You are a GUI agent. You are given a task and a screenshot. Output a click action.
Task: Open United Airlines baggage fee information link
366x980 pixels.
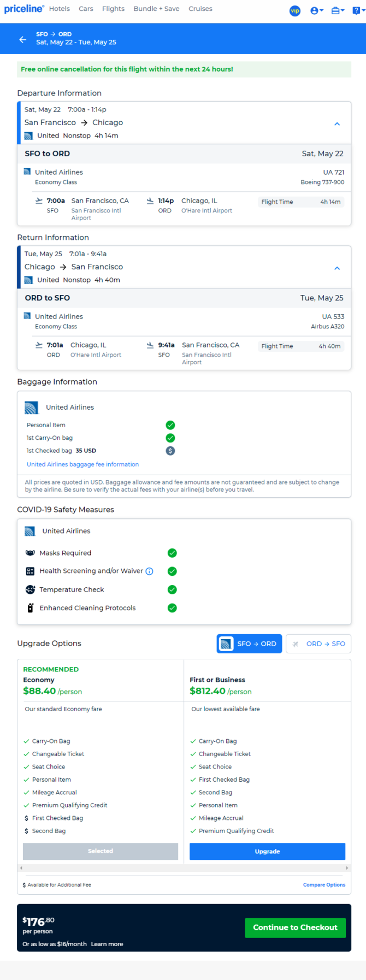83,464
